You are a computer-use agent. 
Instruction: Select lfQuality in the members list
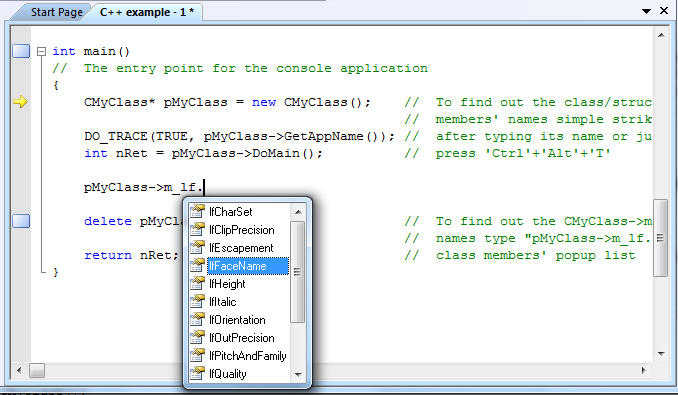point(227,374)
